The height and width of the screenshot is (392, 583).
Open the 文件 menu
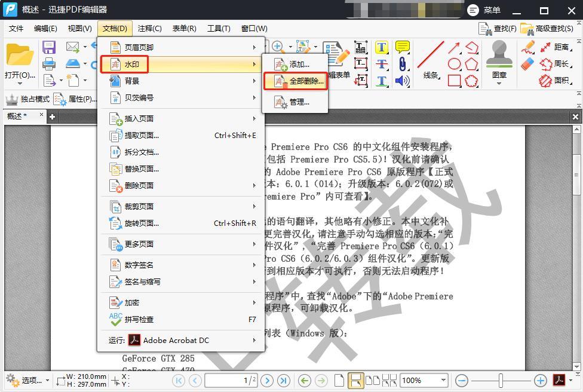[x=16, y=29]
